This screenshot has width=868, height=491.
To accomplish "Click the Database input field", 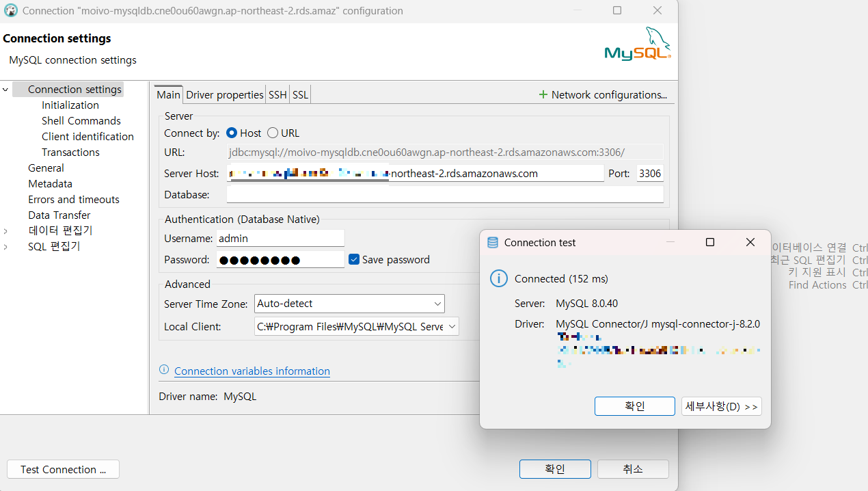I will 445,195.
